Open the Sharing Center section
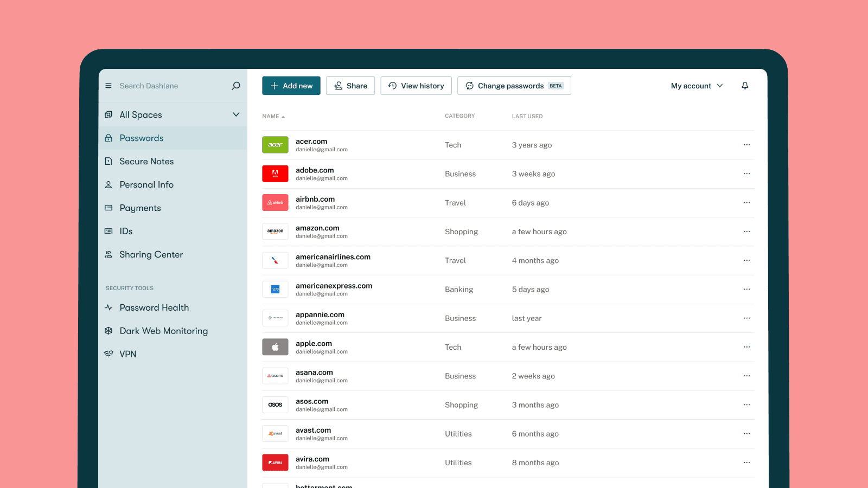Viewport: 868px width, 488px height. [x=151, y=254]
